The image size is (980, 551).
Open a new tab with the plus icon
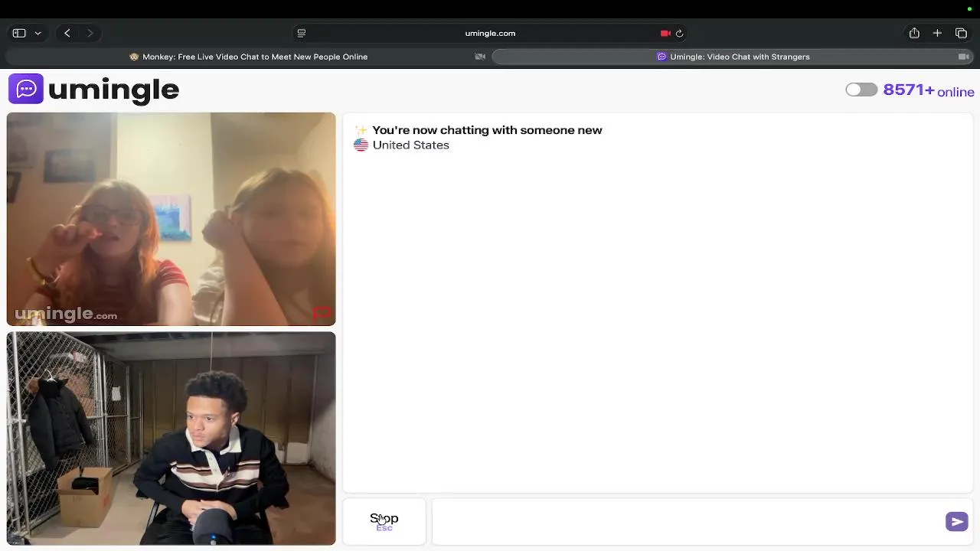coord(937,33)
